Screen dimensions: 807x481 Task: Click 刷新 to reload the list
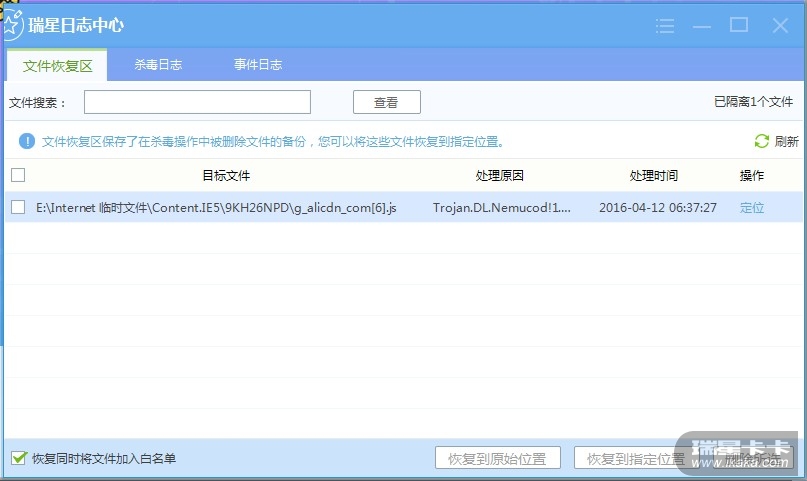tap(786, 141)
